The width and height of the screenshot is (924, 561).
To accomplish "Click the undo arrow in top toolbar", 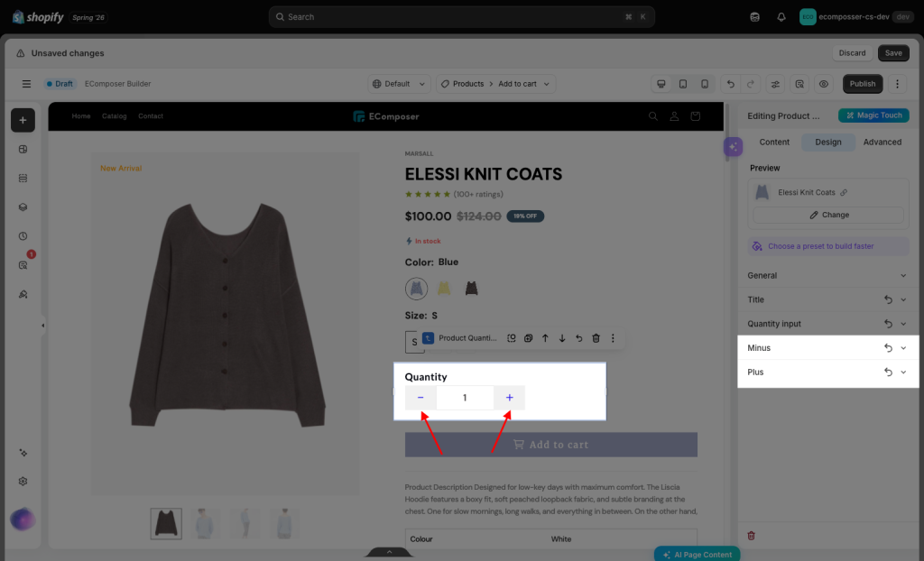I will point(730,84).
